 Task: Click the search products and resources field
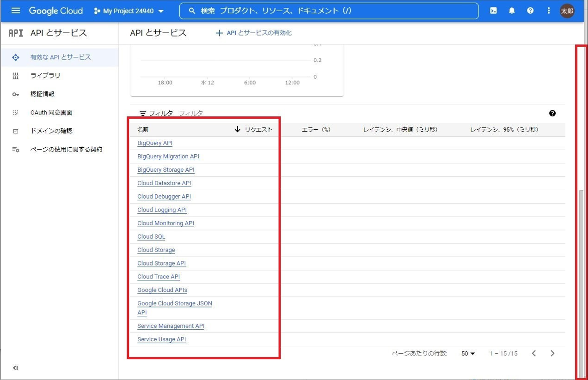329,11
